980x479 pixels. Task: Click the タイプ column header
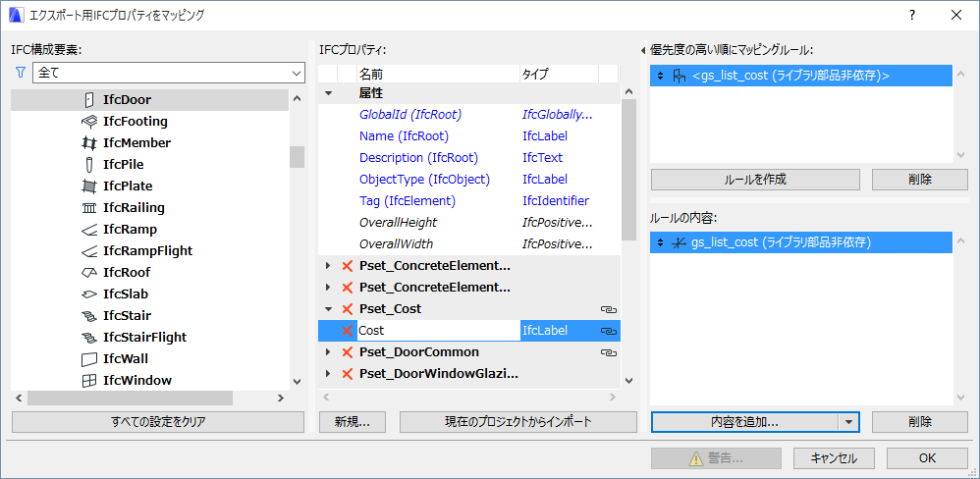tap(559, 75)
